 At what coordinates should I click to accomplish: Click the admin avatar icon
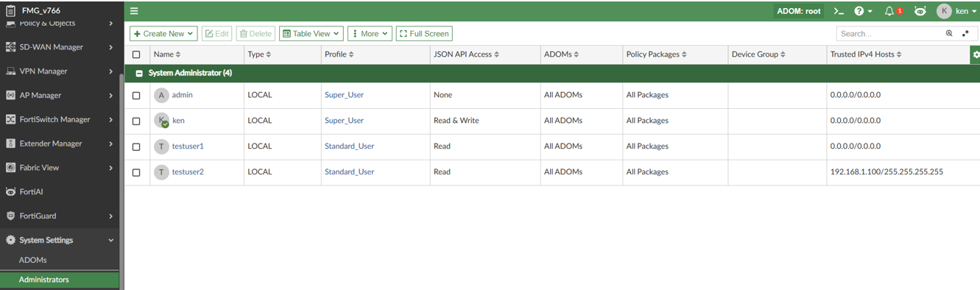(x=161, y=95)
